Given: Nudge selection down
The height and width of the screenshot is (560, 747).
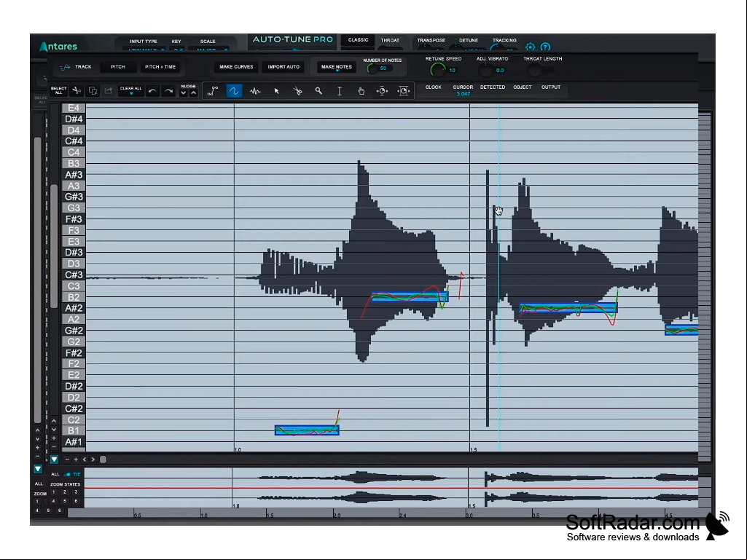Looking at the screenshot, I should coord(184,93).
